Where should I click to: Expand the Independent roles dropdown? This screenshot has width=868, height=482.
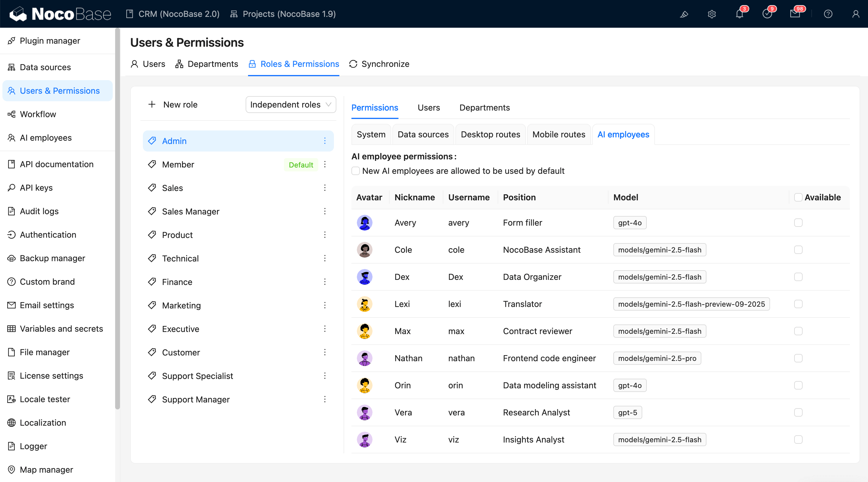pyautogui.click(x=291, y=105)
